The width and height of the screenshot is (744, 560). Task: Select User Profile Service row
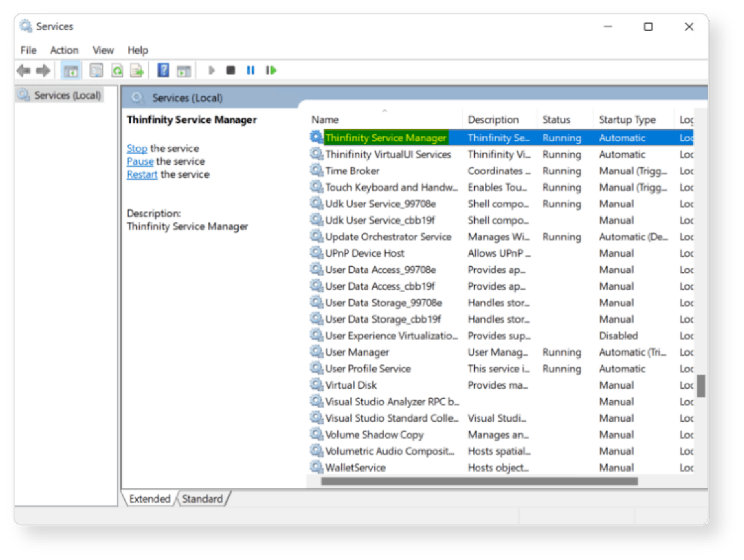[x=501, y=369]
